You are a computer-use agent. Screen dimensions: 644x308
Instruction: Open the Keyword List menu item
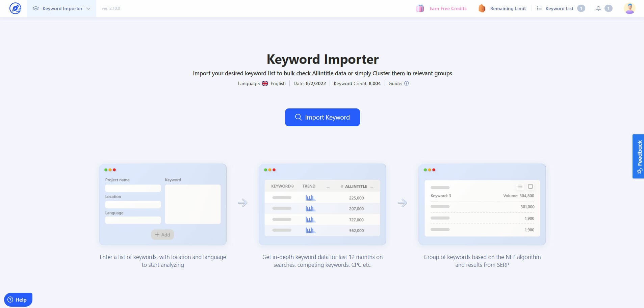coord(559,8)
